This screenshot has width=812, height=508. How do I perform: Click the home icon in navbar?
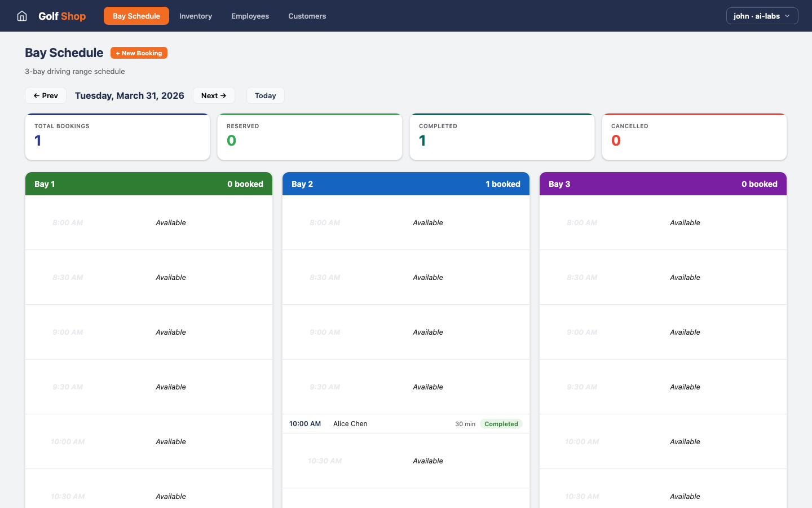(x=22, y=16)
